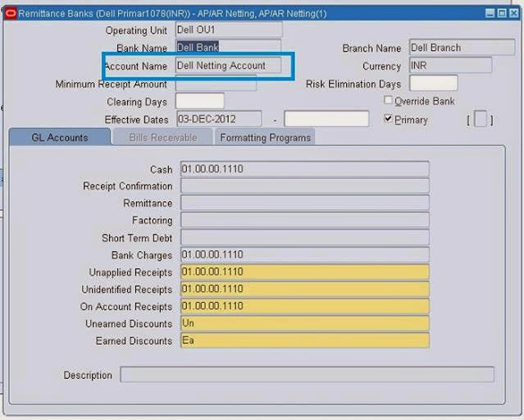Click the Operating Unit field
This screenshot has width=524, height=420.
(x=229, y=30)
